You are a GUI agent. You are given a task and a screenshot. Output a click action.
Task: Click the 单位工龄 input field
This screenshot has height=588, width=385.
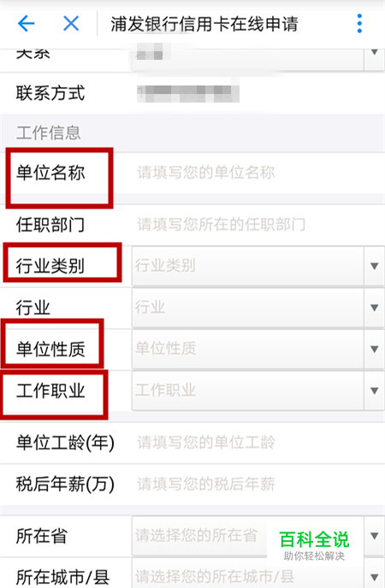[x=258, y=442]
